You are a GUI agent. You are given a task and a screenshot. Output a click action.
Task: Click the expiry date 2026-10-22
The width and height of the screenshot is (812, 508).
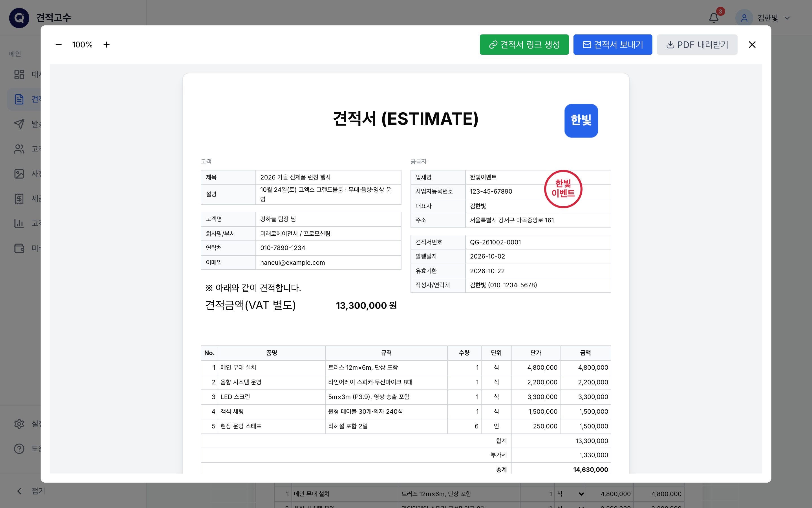point(487,271)
